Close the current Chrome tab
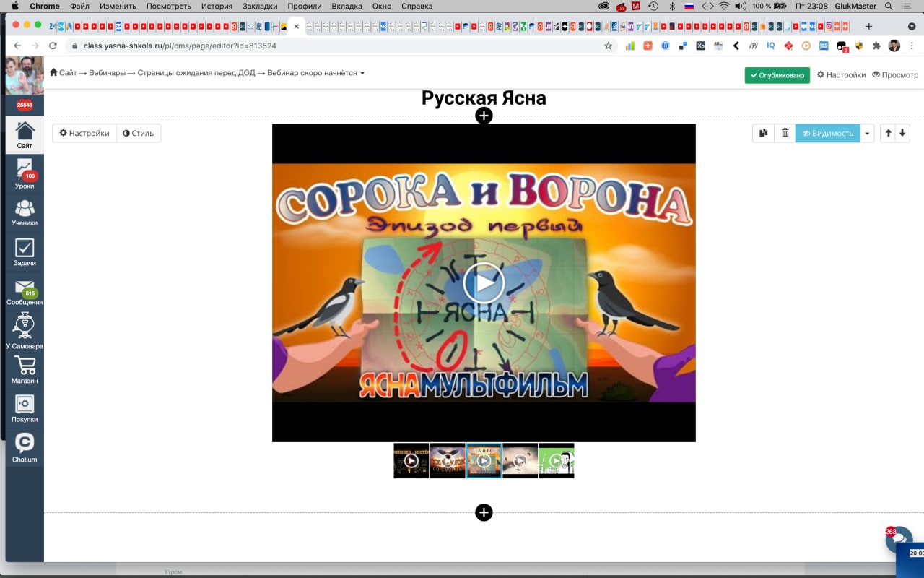924x578 pixels. [x=296, y=26]
